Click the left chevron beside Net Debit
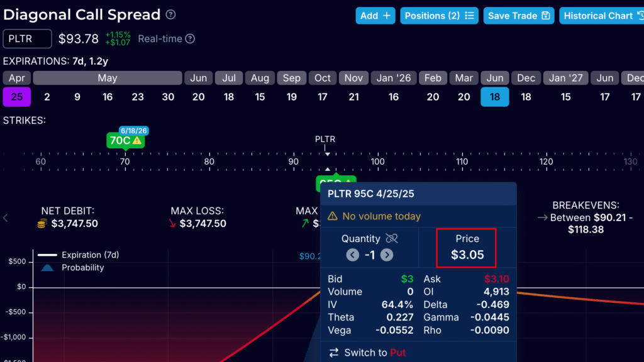This screenshot has height=362, width=644. pyautogui.click(x=6, y=218)
